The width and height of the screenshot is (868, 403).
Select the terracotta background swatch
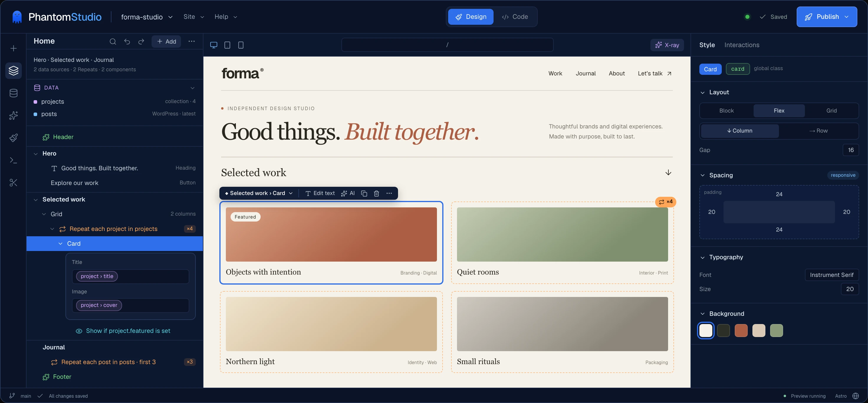click(741, 331)
